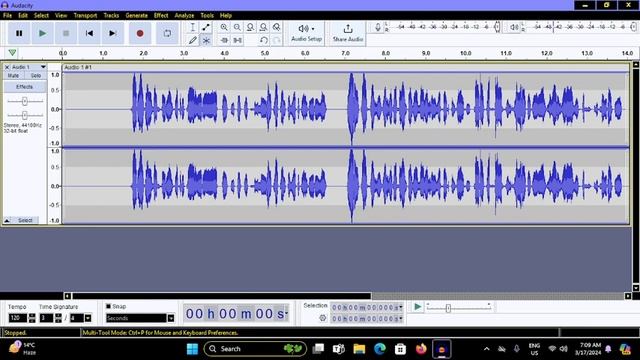
Task: Fit selection to width zoom icon
Action: click(250, 27)
